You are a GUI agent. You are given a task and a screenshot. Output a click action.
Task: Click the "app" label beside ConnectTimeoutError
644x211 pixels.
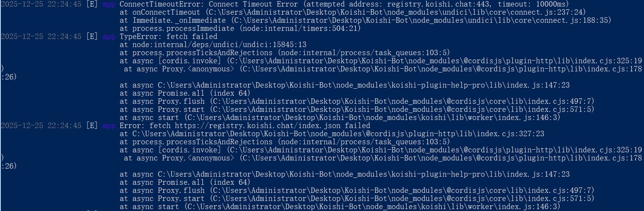click(x=109, y=4)
